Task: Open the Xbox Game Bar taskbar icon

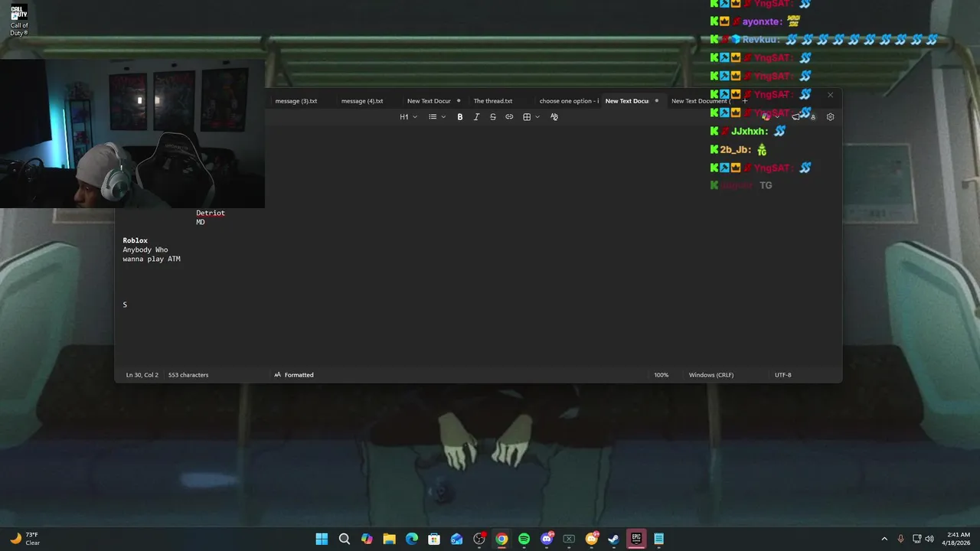Action: point(569,539)
